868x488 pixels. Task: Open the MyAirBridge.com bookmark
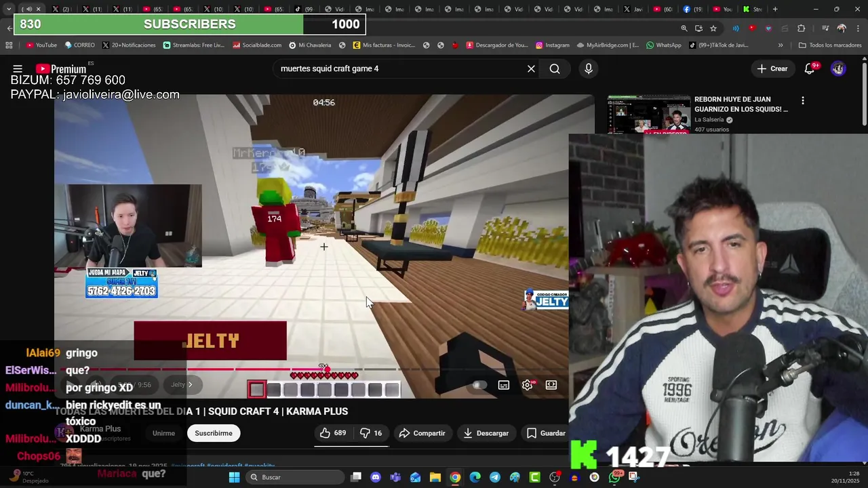(608, 45)
